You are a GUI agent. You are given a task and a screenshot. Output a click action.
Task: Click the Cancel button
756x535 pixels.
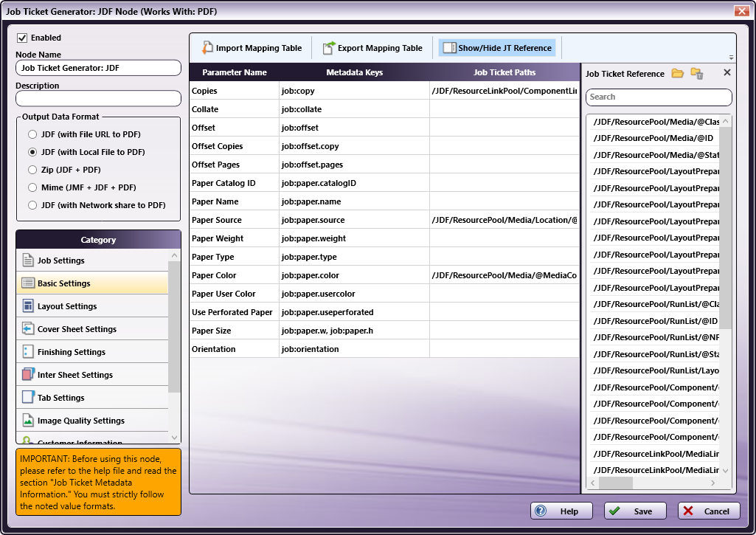709,511
